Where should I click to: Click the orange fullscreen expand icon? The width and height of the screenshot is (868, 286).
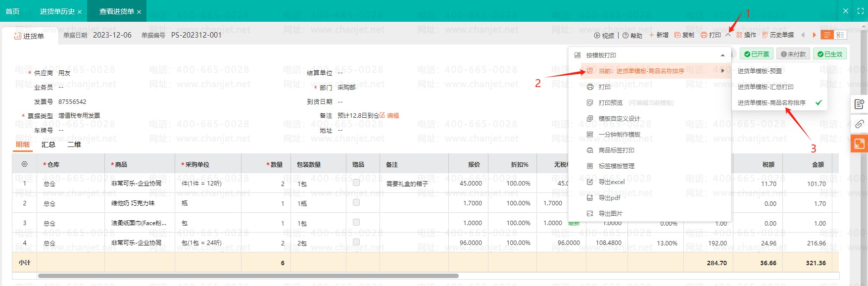pos(859,144)
